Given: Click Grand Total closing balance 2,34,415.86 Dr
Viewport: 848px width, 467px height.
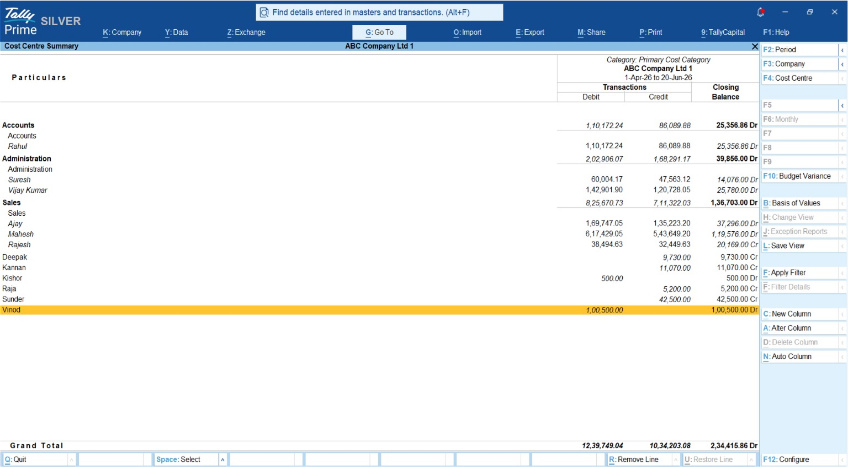Looking at the screenshot, I should [734, 446].
